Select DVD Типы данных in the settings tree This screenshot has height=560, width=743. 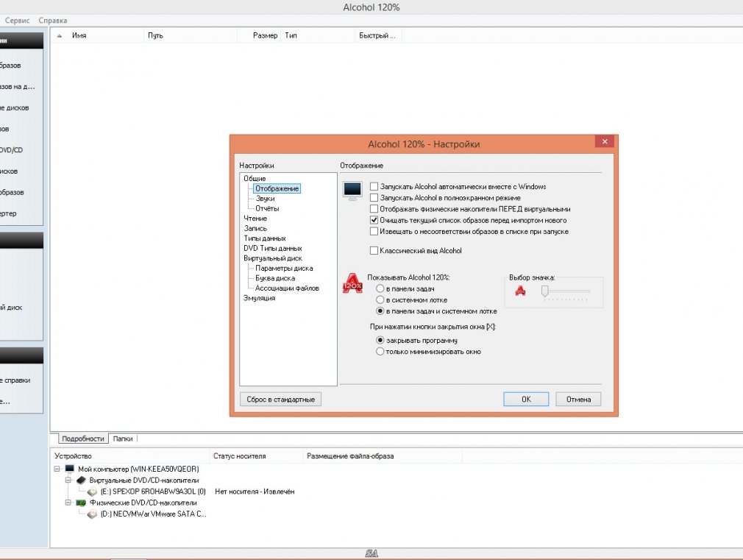coord(272,249)
